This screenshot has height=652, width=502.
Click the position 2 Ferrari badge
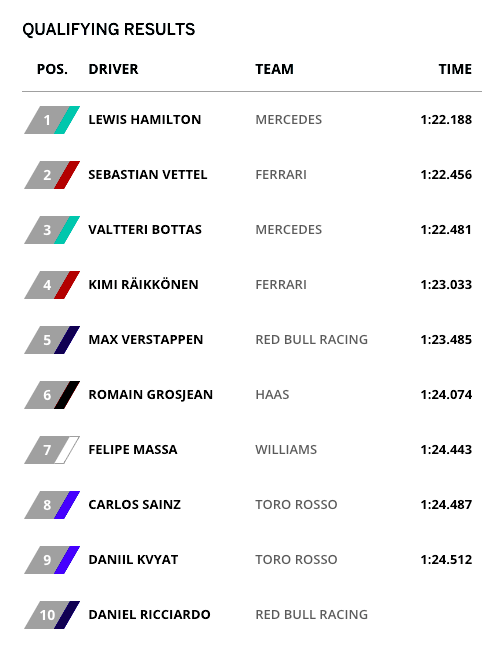click(x=52, y=175)
